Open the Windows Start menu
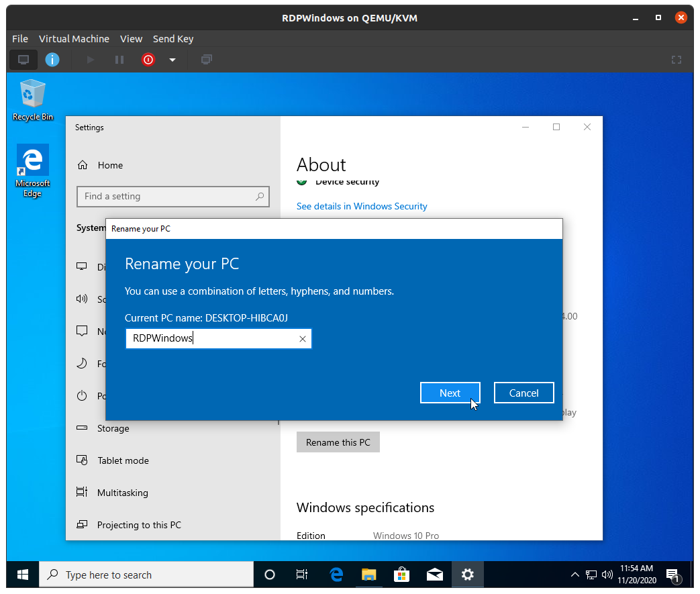This screenshot has width=700, height=594. pos(23,575)
